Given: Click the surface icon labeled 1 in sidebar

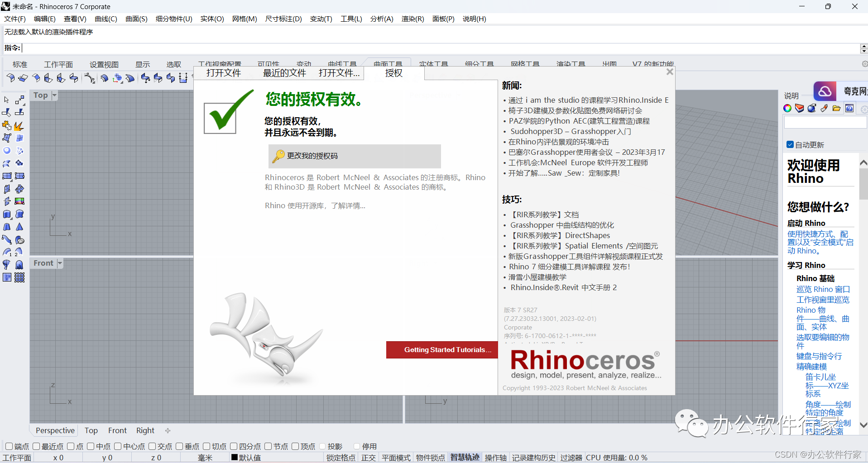Looking at the screenshot, I should (7, 252).
